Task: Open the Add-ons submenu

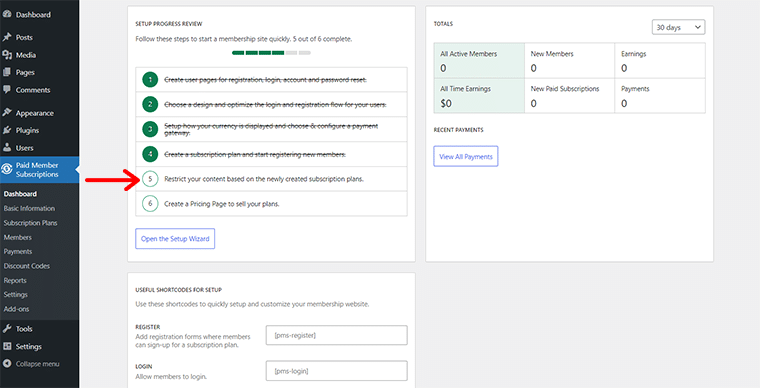Action: coord(16,309)
